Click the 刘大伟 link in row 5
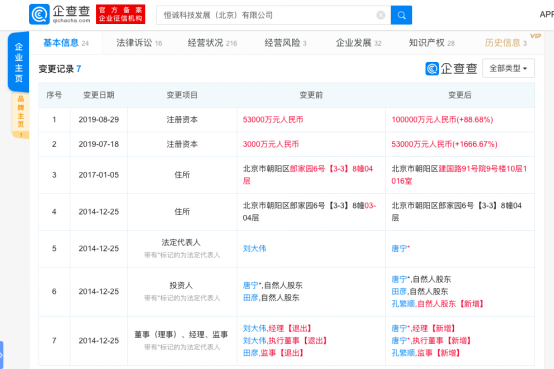This screenshot has width=554, height=369. (254, 248)
